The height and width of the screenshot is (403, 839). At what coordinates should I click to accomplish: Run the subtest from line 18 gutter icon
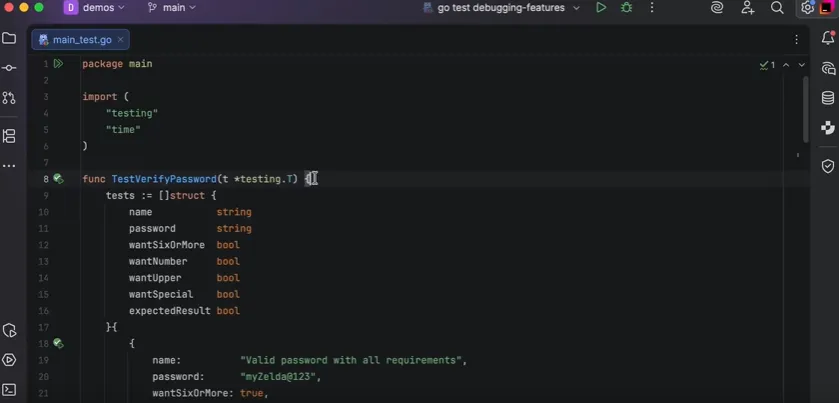pyautogui.click(x=58, y=343)
